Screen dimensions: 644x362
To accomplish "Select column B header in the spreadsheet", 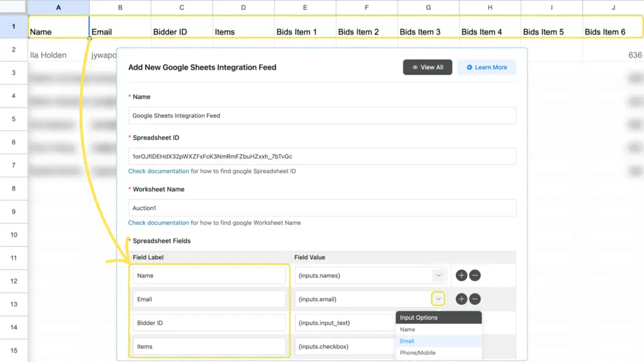I will point(120,8).
